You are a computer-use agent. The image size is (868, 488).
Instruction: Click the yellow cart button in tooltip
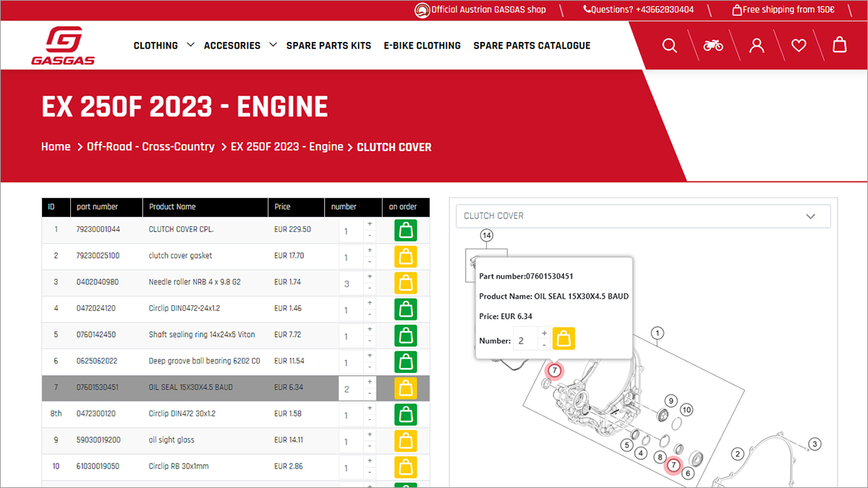pos(563,338)
